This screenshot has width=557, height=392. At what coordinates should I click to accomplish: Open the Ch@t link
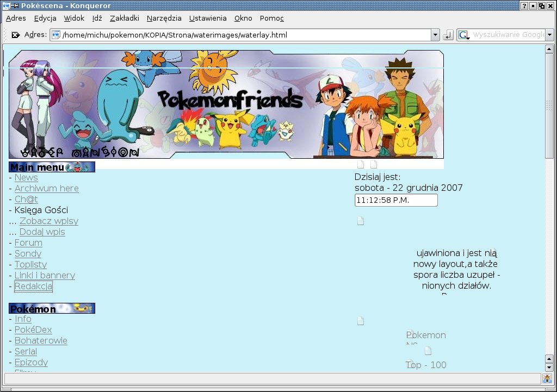pyautogui.click(x=26, y=199)
